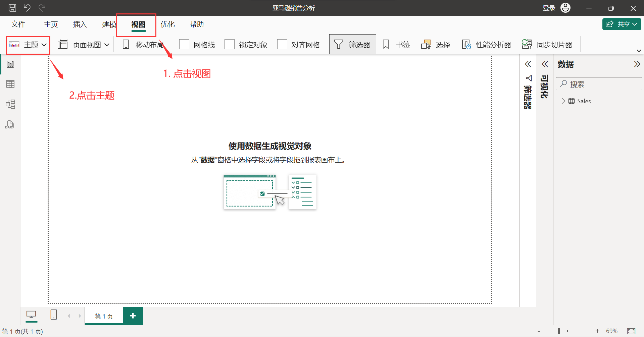Screen dimensions: 644x337
Task: Click the 共享 share button
Action: coord(622,24)
